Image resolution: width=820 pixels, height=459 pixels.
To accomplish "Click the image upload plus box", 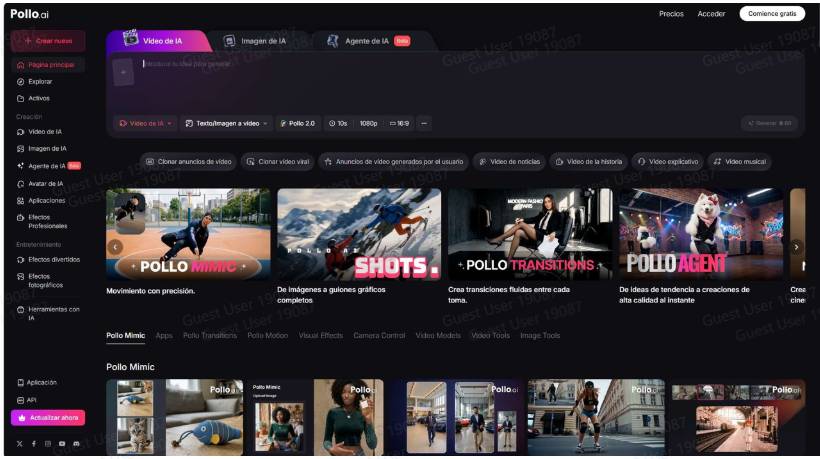I will tap(122, 72).
